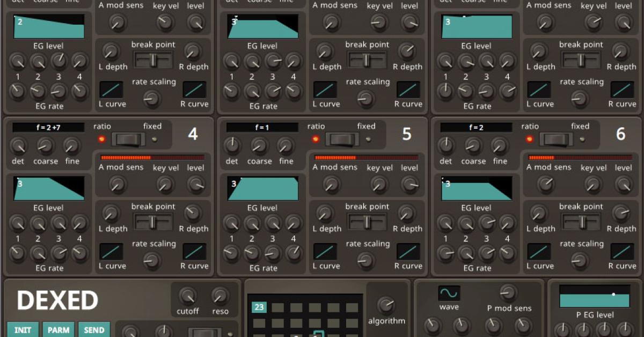Screen dimensions: 644x337
Task: Click operator 4 output level meter
Action: coord(152,158)
